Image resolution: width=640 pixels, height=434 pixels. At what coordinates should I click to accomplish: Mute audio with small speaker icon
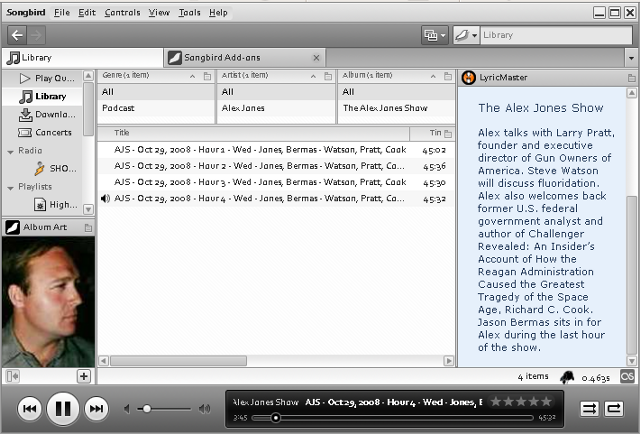(127, 409)
